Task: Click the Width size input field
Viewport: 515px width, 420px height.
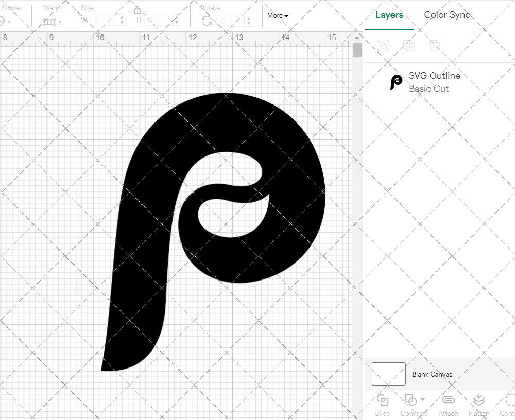Action: [x=105, y=21]
